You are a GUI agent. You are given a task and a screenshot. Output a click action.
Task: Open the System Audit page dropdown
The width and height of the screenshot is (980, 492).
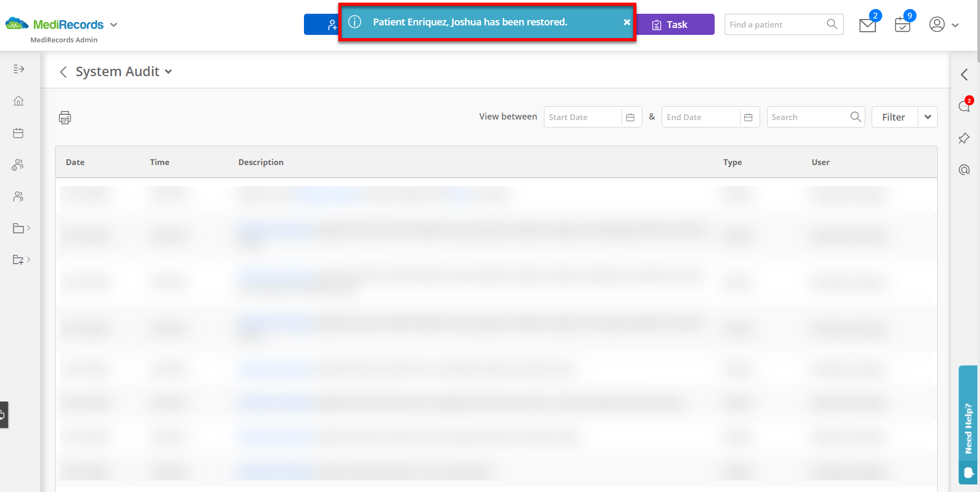(168, 72)
